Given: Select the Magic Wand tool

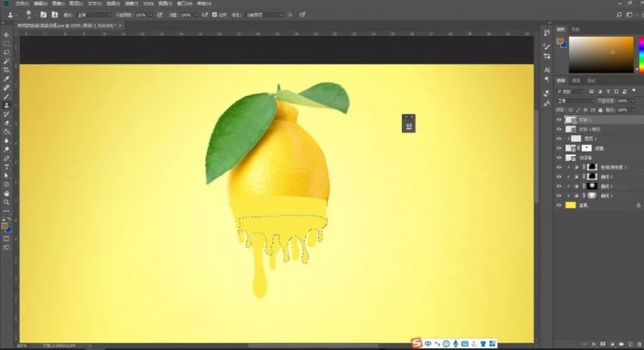Looking at the screenshot, I should [x=6, y=61].
